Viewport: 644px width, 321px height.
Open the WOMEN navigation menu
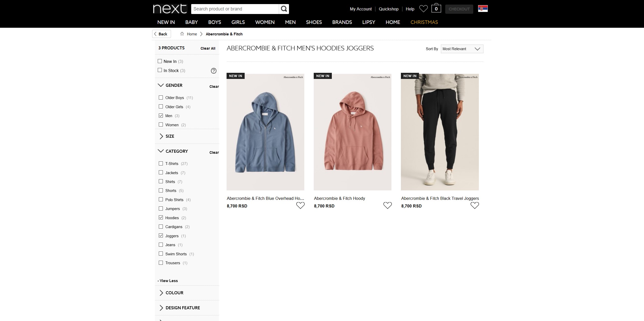[265, 22]
